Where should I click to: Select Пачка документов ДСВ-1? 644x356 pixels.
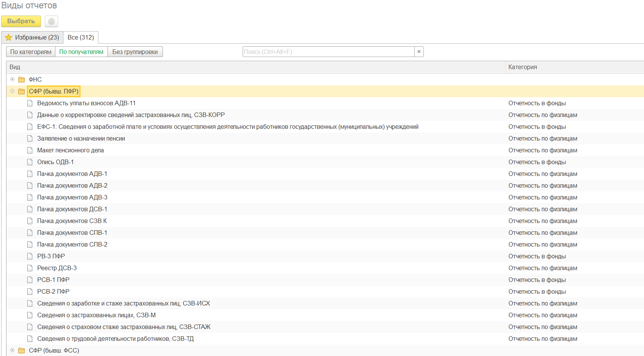[72, 209]
